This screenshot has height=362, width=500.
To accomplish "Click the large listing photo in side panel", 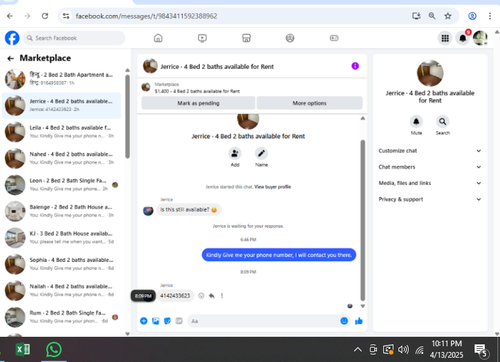I will 430,73.
